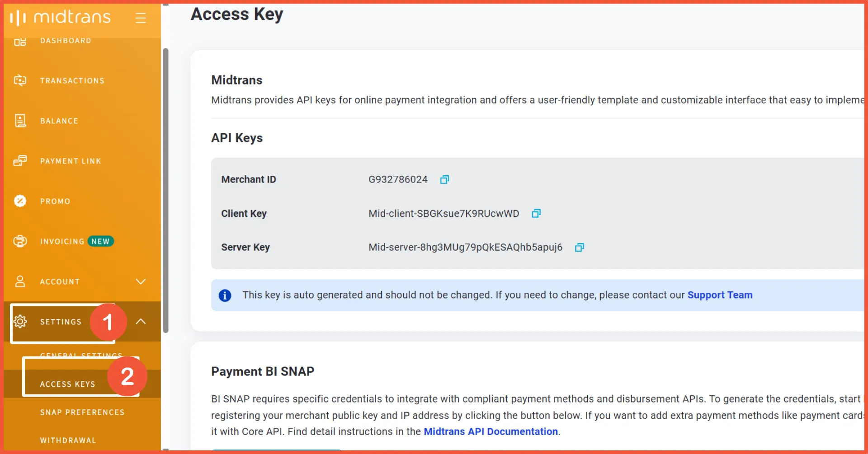Select Snap Preferences in the sidebar
This screenshot has width=868, height=454.
pyautogui.click(x=82, y=412)
